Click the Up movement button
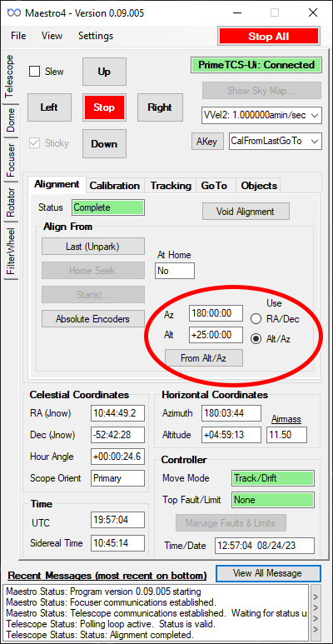This screenshot has height=644, width=333. click(x=104, y=72)
